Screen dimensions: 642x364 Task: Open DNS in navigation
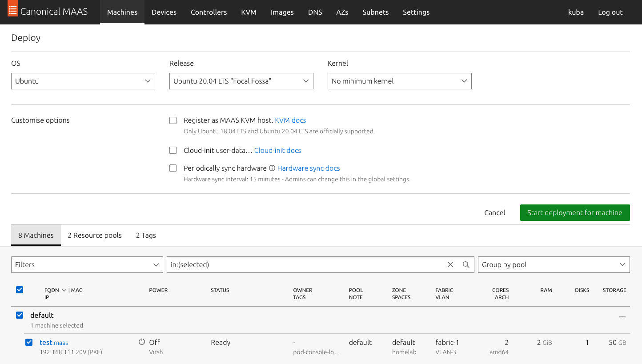tap(315, 12)
